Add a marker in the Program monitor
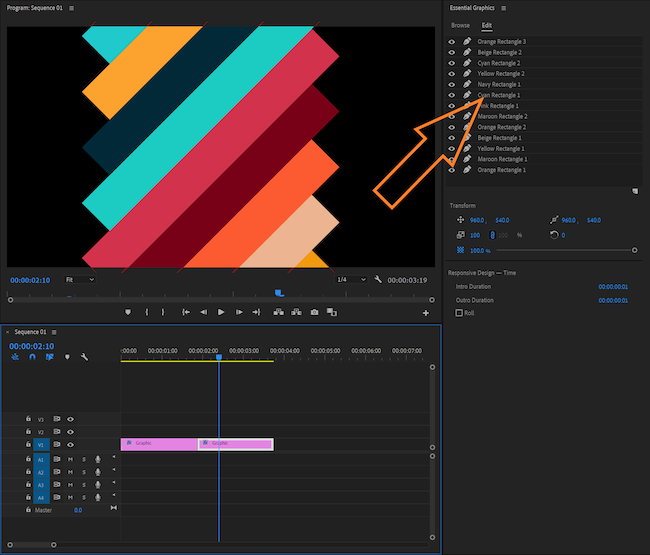This screenshot has height=555, width=650. click(x=128, y=312)
